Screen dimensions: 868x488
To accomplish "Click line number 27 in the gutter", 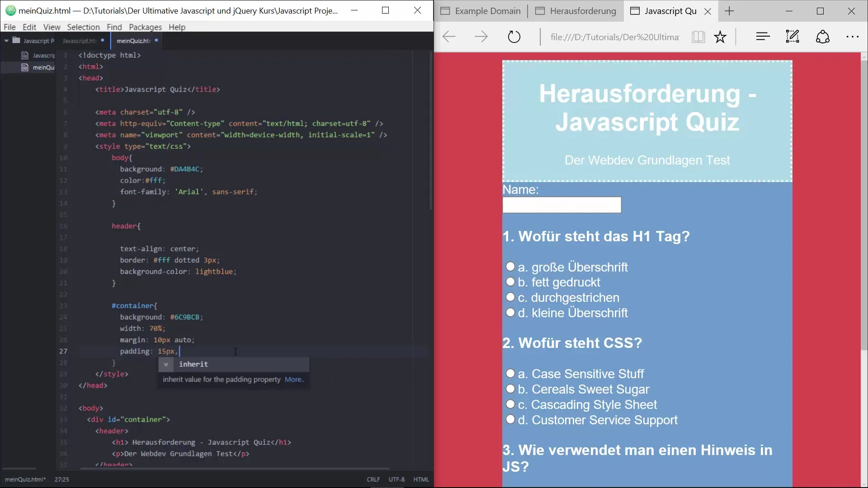I will click(x=63, y=351).
